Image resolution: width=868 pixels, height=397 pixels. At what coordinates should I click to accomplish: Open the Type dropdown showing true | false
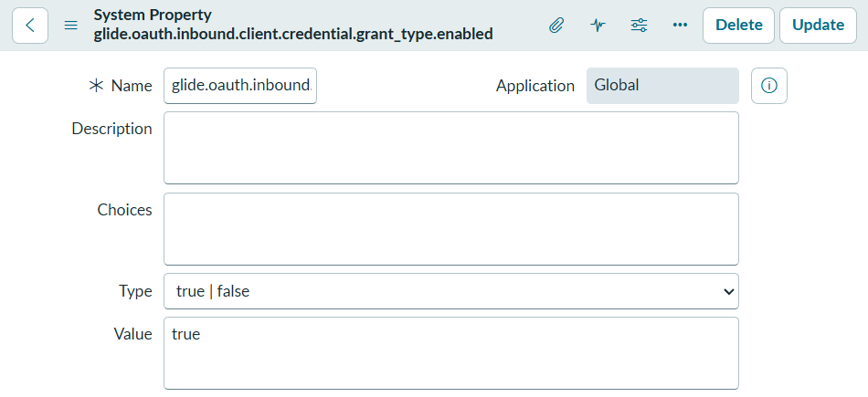pos(451,291)
